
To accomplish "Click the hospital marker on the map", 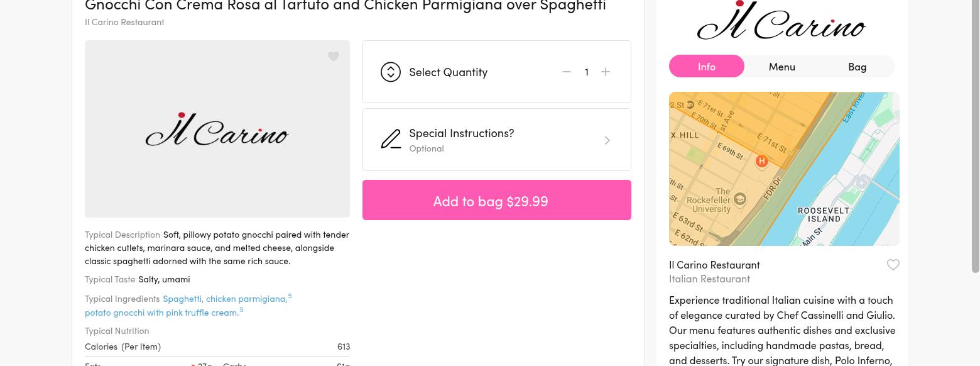I will click(762, 162).
